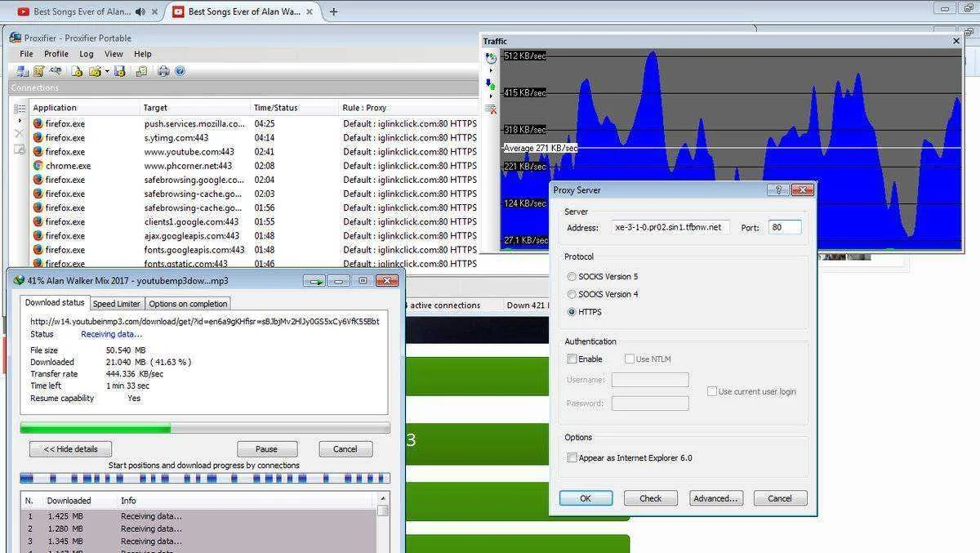The width and height of the screenshot is (980, 553).
Task: Click the clock icon in Traffic panel
Action: [x=491, y=58]
